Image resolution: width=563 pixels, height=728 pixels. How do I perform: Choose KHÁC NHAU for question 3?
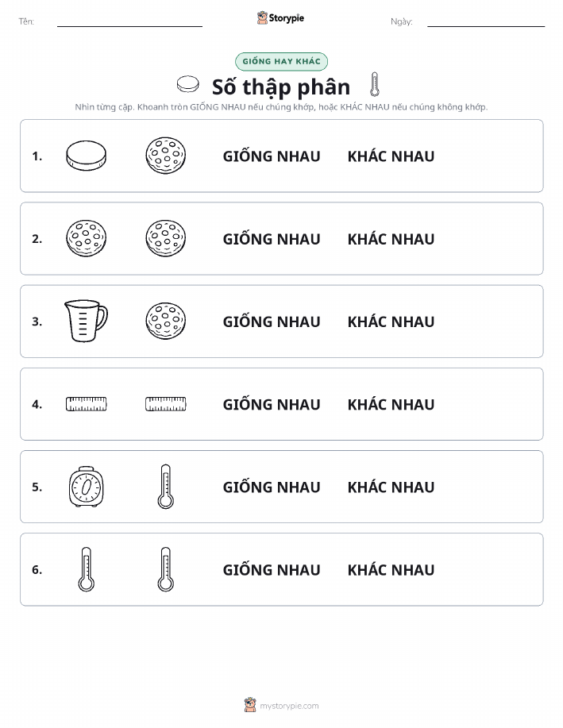pos(391,322)
